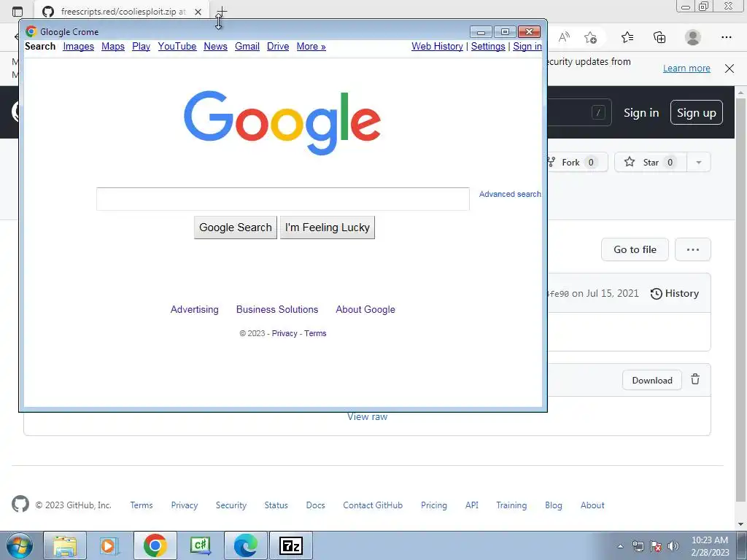Image resolution: width=747 pixels, height=560 pixels.
Task: Open Web History link
Action: pos(438,46)
